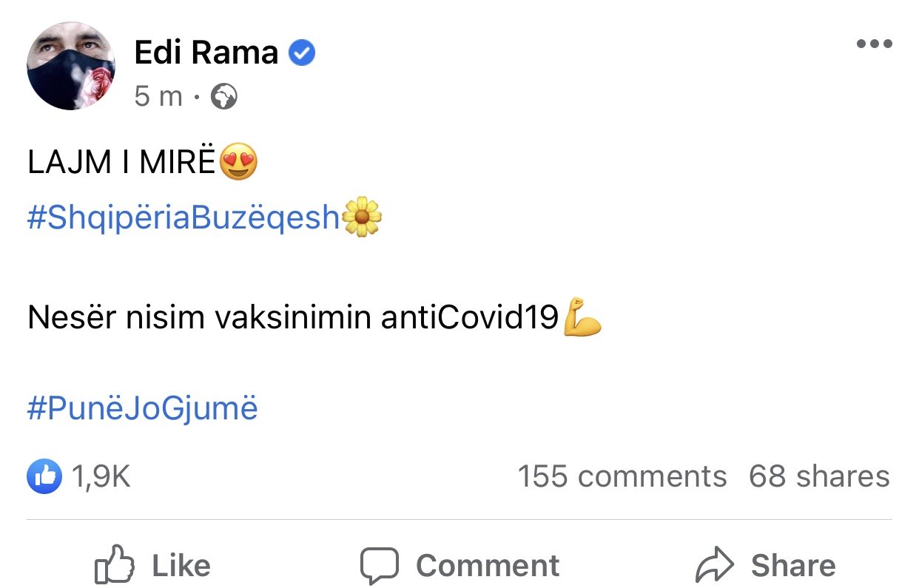Open the three-dot post options menu
The height and width of the screenshot is (588, 919).
tap(874, 44)
